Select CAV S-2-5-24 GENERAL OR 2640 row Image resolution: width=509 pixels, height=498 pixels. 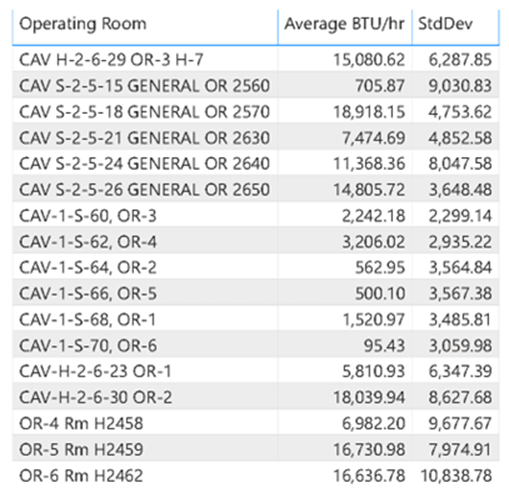(256, 164)
